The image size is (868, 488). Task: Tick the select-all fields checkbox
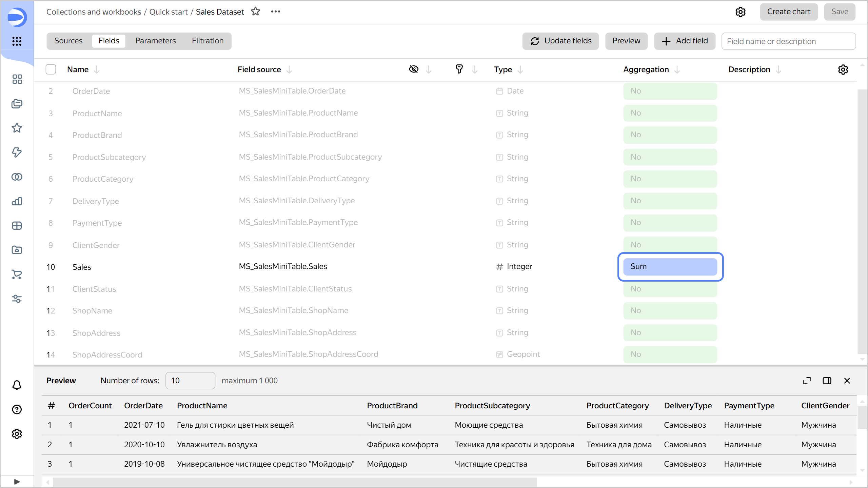click(51, 69)
